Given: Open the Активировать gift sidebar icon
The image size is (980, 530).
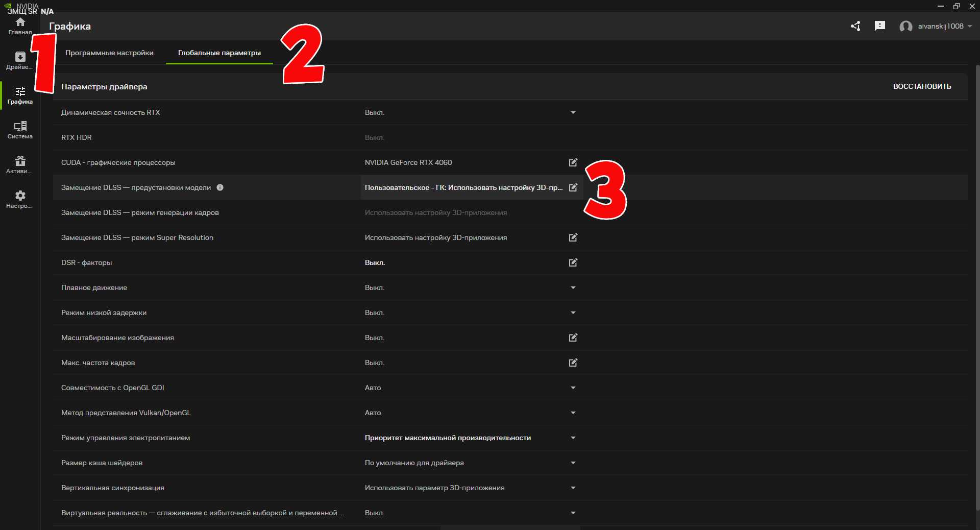Looking at the screenshot, I should tap(20, 164).
